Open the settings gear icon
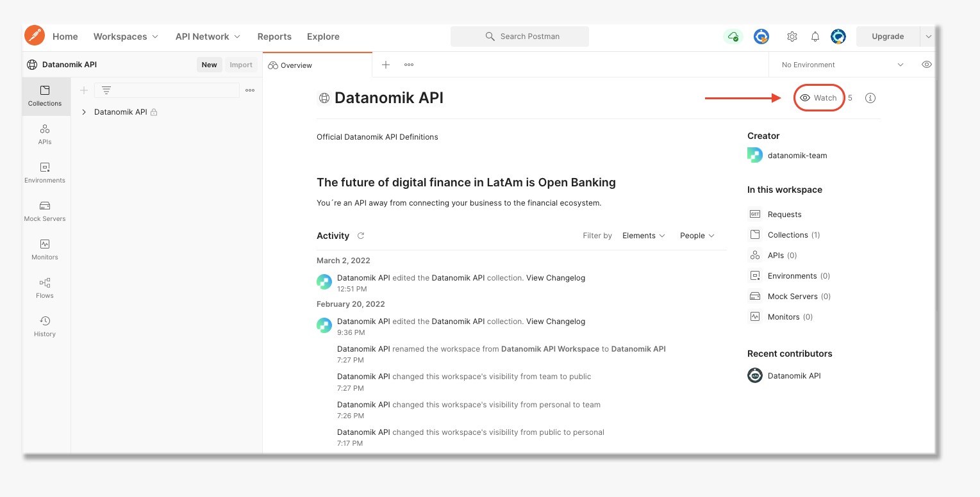Screen dimensions: 980x497 click(x=792, y=37)
